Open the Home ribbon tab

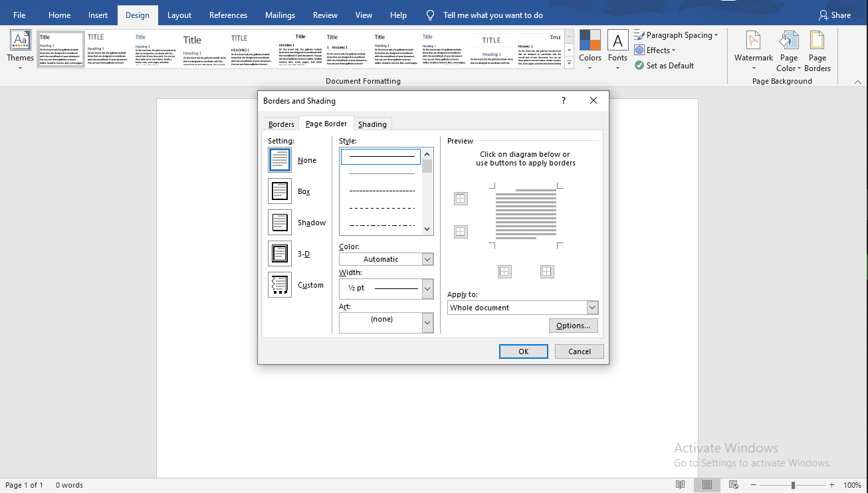pyautogui.click(x=59, y=15)
